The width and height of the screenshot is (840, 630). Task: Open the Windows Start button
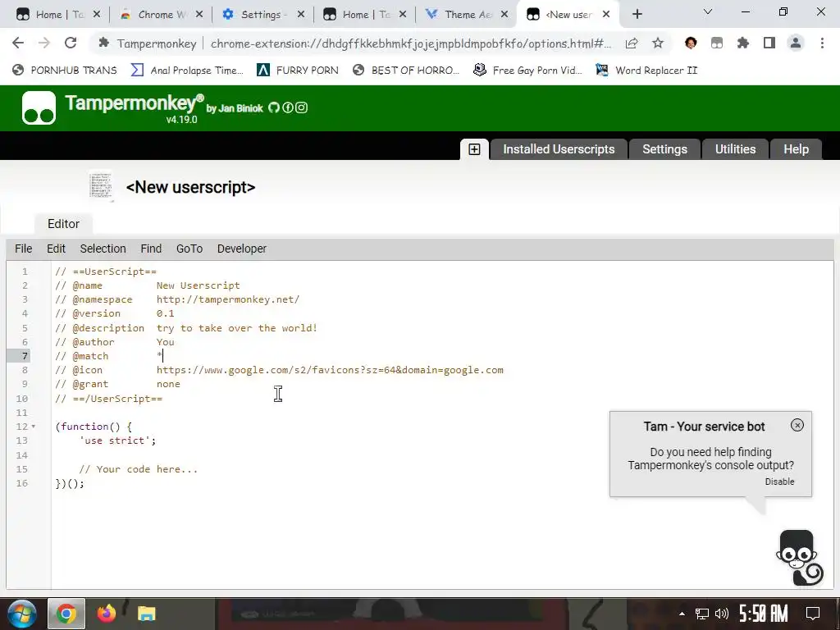click(x=21, y=614)
